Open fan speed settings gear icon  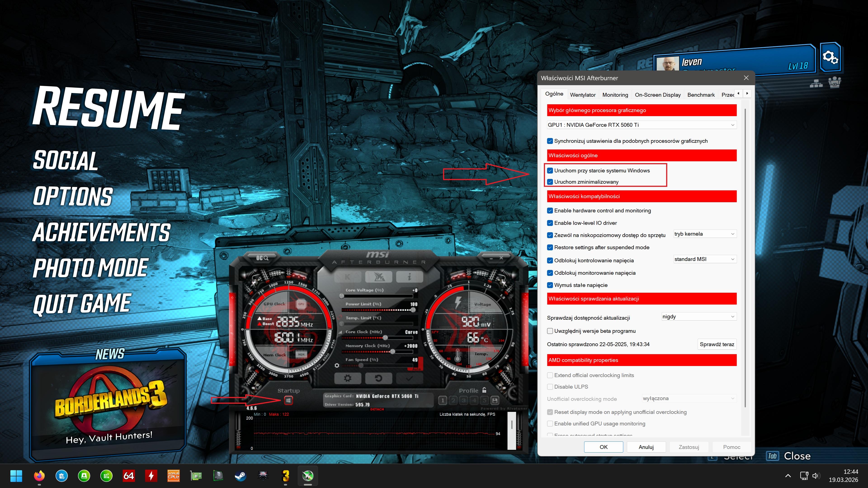(x=337, y=365)
